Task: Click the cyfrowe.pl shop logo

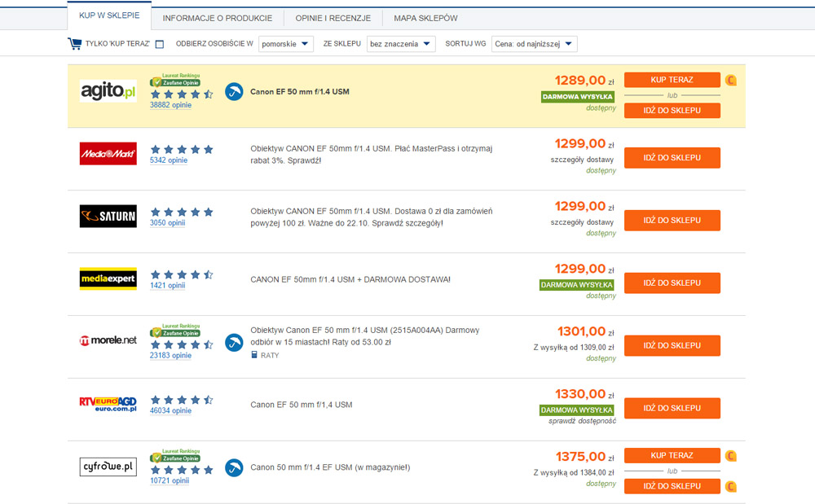Action: point(108,466)
